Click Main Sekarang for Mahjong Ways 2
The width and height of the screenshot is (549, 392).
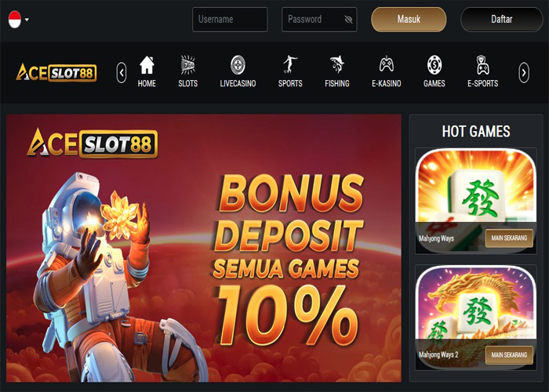509,355
